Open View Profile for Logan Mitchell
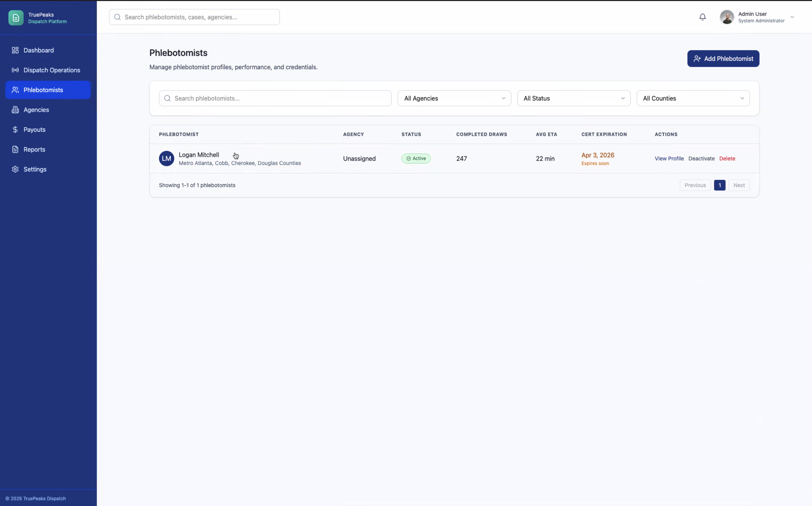812x506 pixels. tap(669, 159)
